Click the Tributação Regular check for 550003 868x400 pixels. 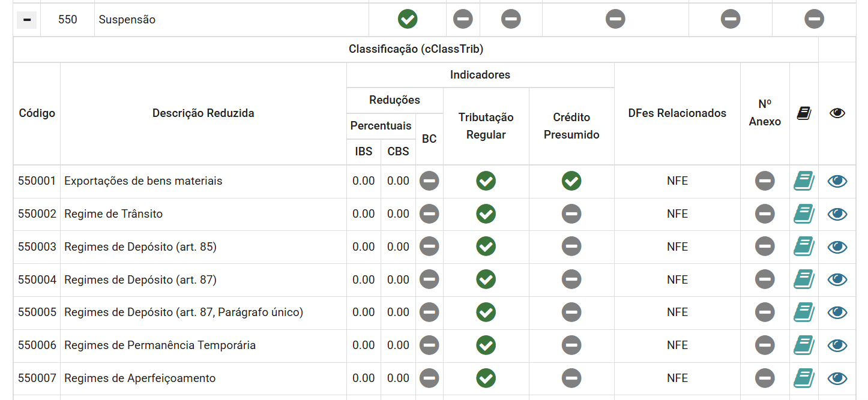[x=486, y=246]
